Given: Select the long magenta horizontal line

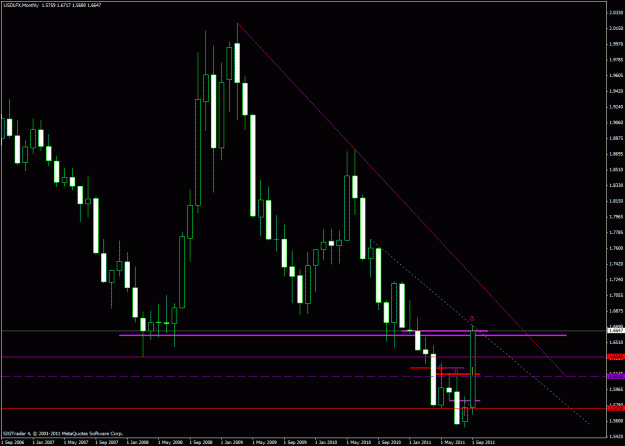Looking at the screenshot, I should pyautogui.click(x=343, y=336).
